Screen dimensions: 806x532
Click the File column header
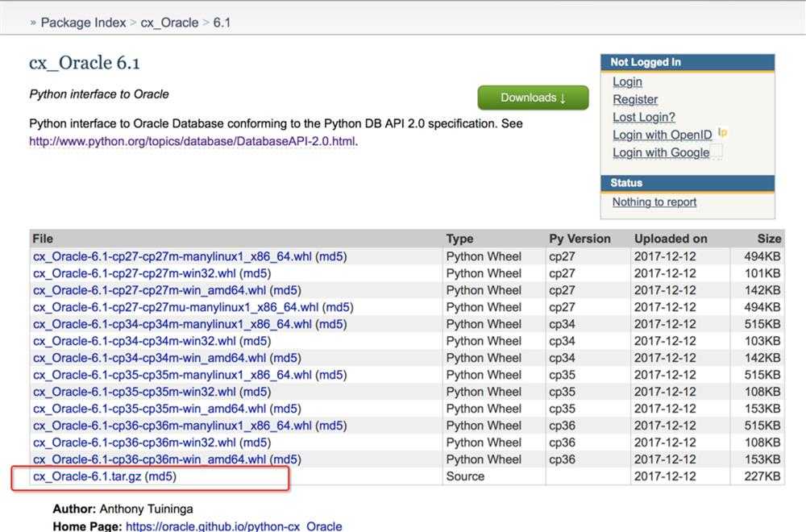point(43,239)
